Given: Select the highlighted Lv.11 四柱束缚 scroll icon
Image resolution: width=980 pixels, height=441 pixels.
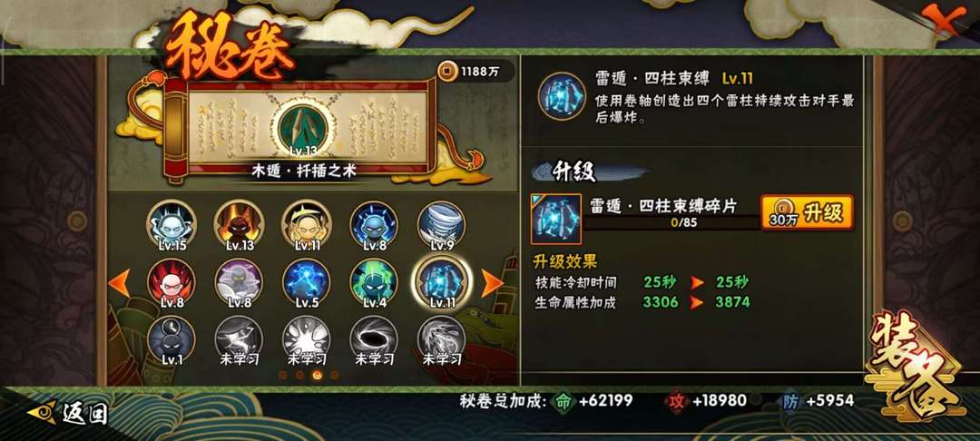Looking at the screenshot, I should 441,283.
